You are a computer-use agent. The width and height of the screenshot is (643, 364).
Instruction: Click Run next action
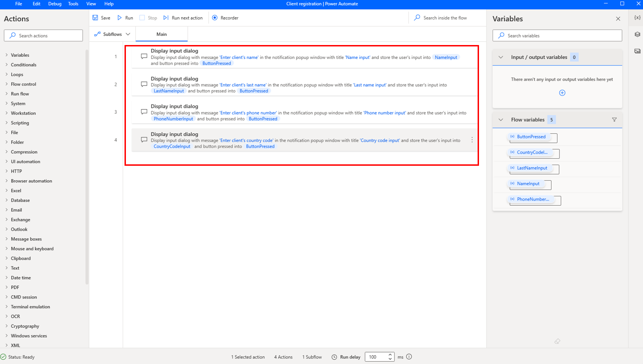pyautogui.click(x=183, y=18)
